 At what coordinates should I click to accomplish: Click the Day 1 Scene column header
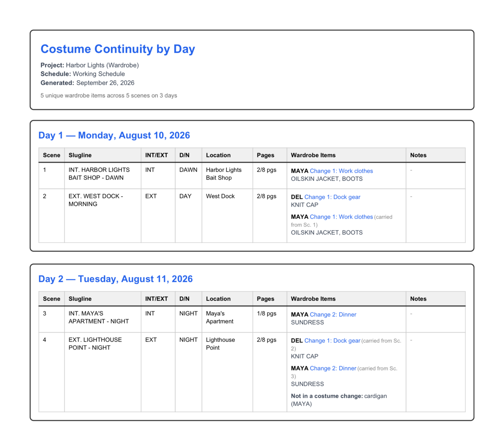(x=52, y=155)
